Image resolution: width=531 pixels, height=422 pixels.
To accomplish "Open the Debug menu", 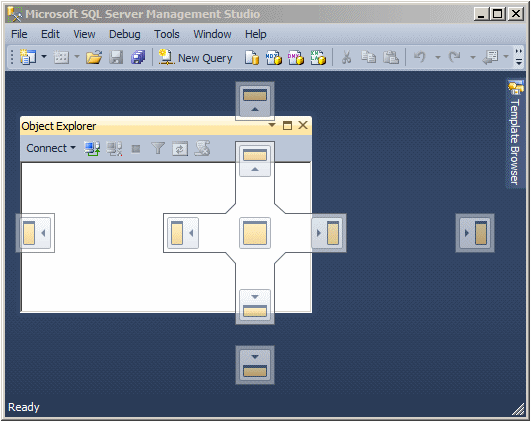I will (124, 34).
